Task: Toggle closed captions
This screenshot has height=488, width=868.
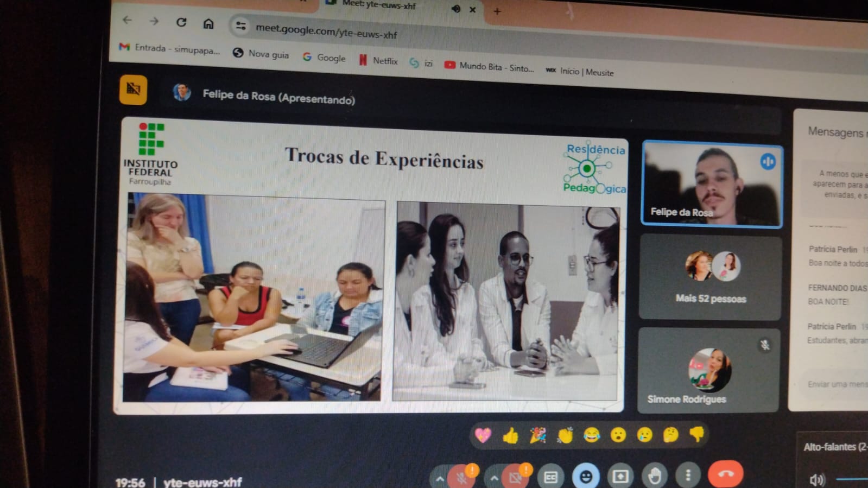Action: (x=550, y=477)
